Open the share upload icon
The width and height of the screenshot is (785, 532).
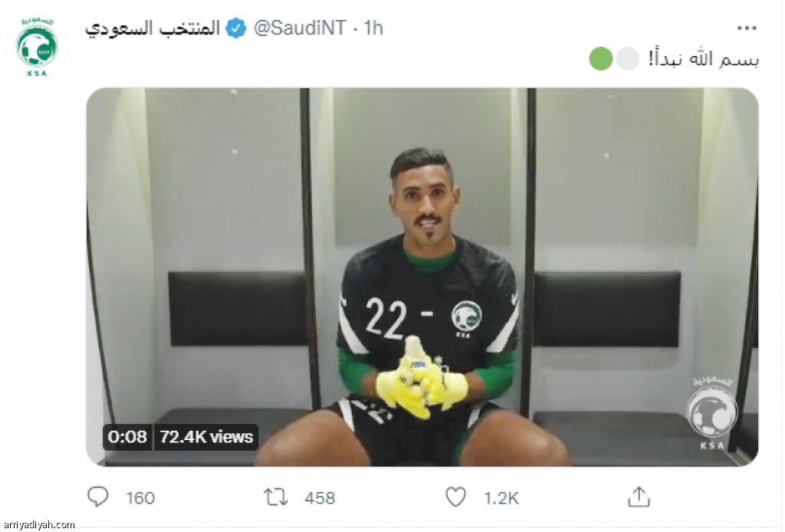639,497
